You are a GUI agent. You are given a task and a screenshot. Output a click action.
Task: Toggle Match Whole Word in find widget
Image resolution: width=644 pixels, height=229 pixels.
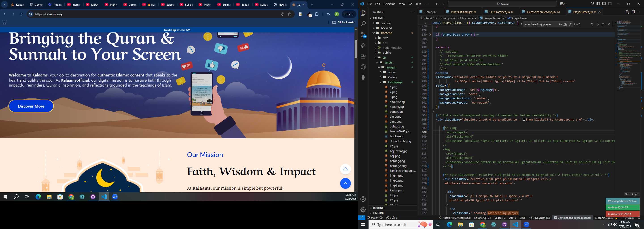pos(565,24)
